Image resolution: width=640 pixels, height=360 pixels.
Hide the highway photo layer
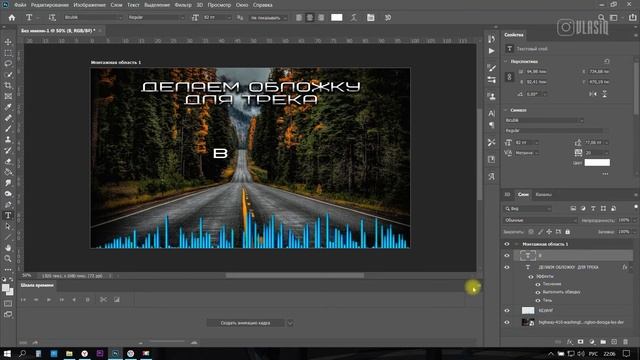(507, 322)
